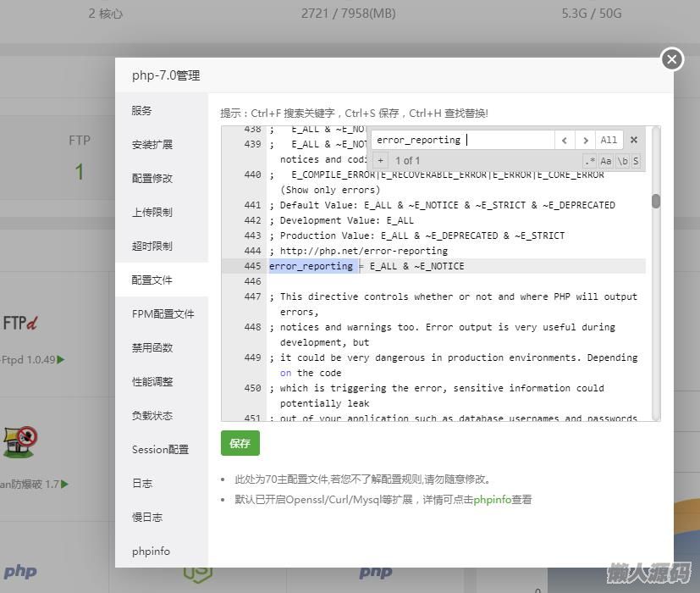Click in the error_reporting search field
The image size is (700, 593).
click(461, 140)
